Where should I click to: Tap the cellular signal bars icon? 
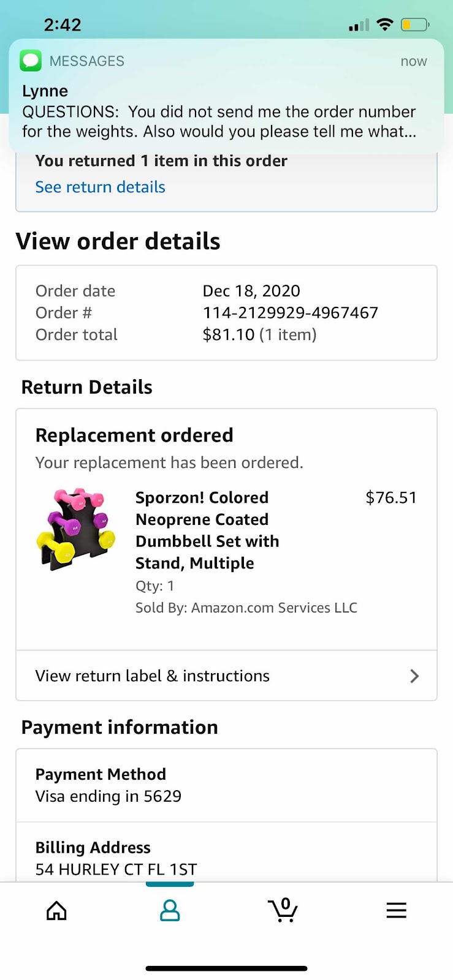(359, 25)
